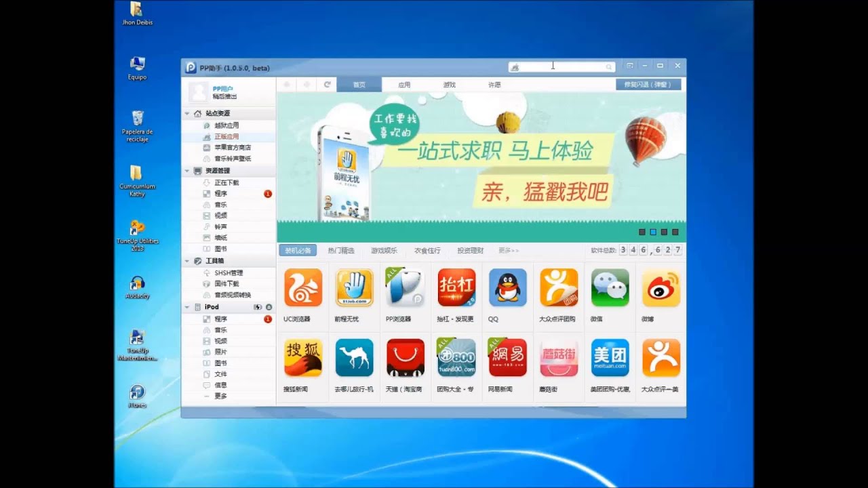Collapse the 站点资源 section
The height and width of the screenshot is (488, 868).
point(187,113)
